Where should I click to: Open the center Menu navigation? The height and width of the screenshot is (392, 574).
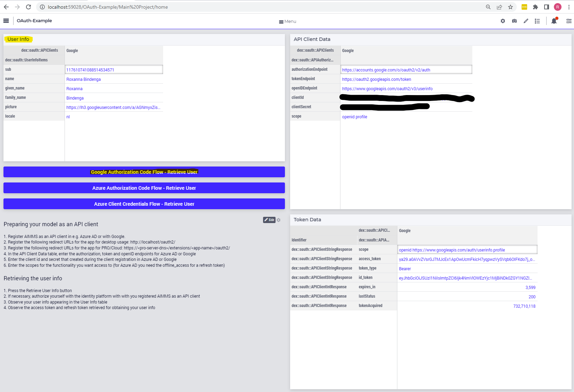pos(288,22)
